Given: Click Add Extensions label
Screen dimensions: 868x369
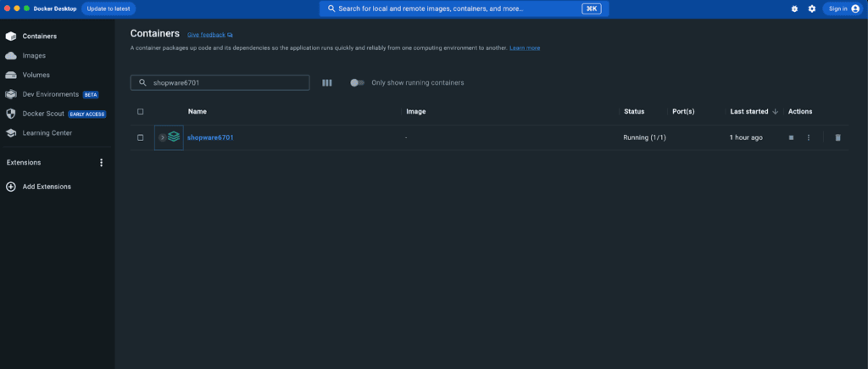Looking at the screenshot, I should pyautogui.click(x=47, y=187).
